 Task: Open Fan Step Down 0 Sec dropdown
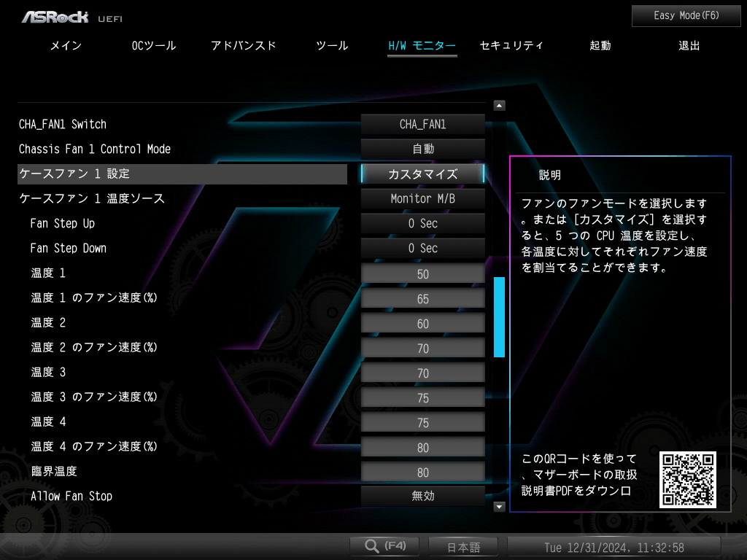422,248
